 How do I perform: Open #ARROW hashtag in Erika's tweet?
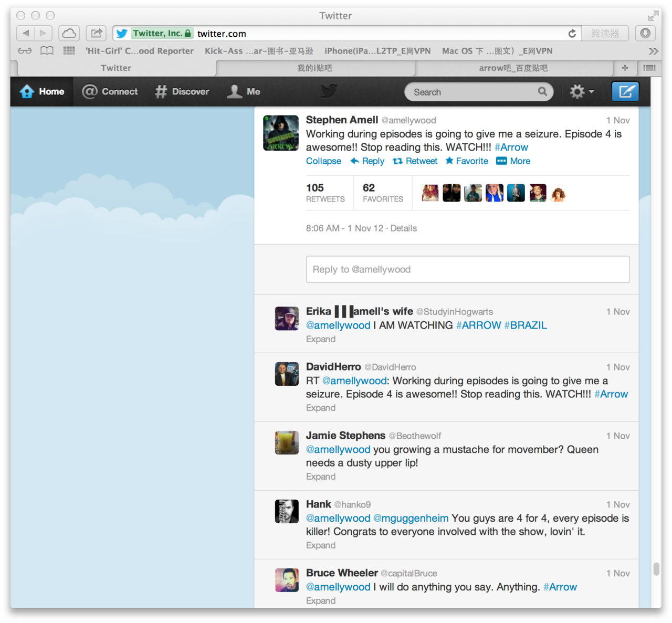pos(479,325)
